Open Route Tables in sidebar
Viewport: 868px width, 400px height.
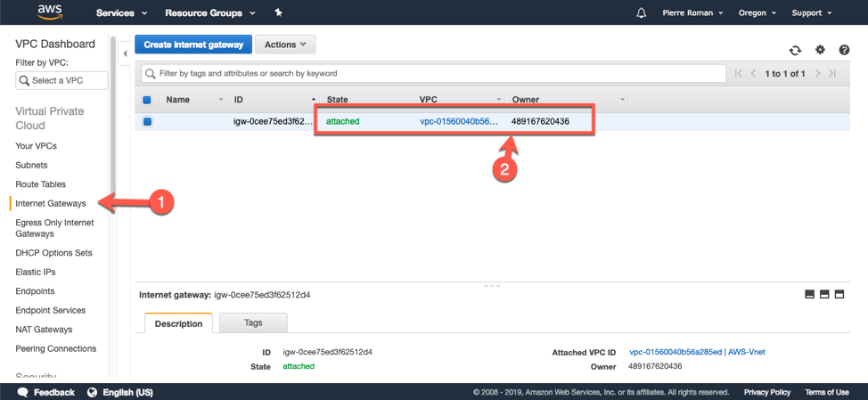coord(40,184)
